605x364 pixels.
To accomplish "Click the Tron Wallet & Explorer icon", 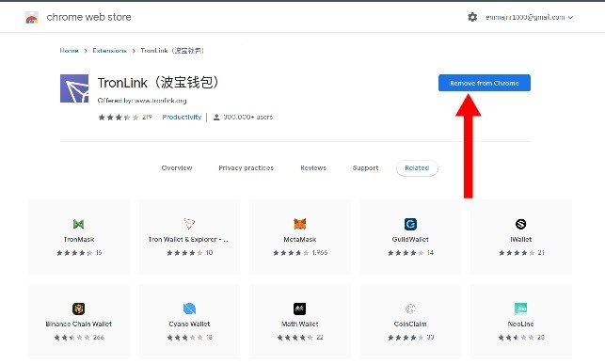I will (x=189, y=224).
